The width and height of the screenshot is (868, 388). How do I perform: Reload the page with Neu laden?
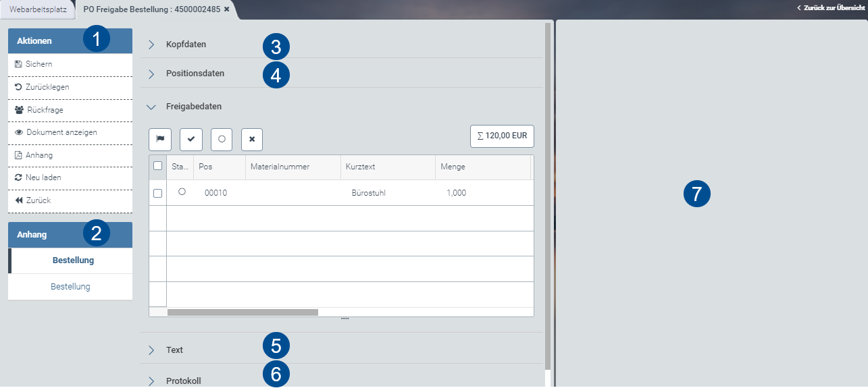point(43,177)
